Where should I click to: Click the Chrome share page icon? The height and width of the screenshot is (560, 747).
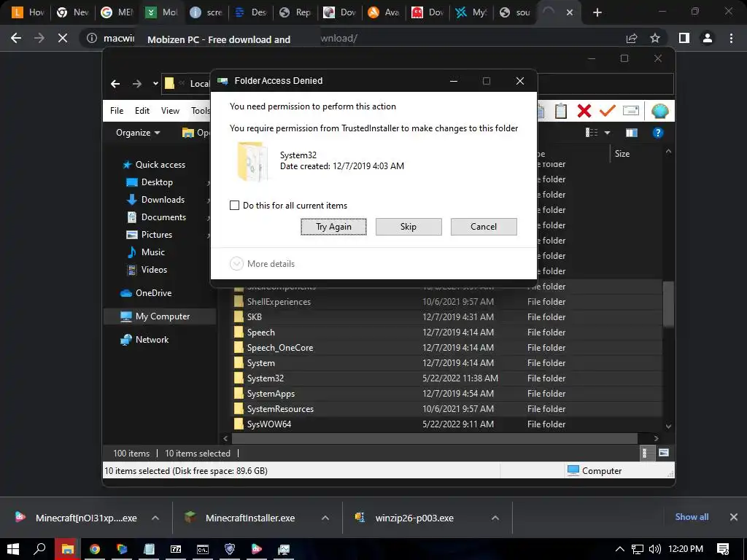coord(632,38)
